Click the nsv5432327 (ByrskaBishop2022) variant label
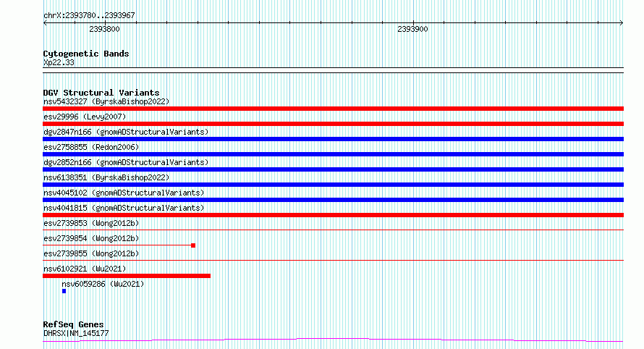Image resolution: width=644 pixels, height=349 pixels. [x=106, y=101]
